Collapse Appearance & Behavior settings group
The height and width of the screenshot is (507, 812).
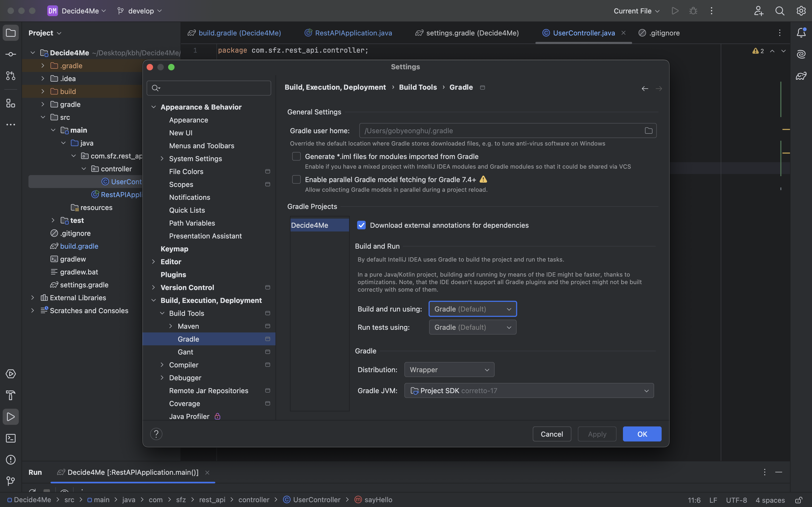click(154, 107)
